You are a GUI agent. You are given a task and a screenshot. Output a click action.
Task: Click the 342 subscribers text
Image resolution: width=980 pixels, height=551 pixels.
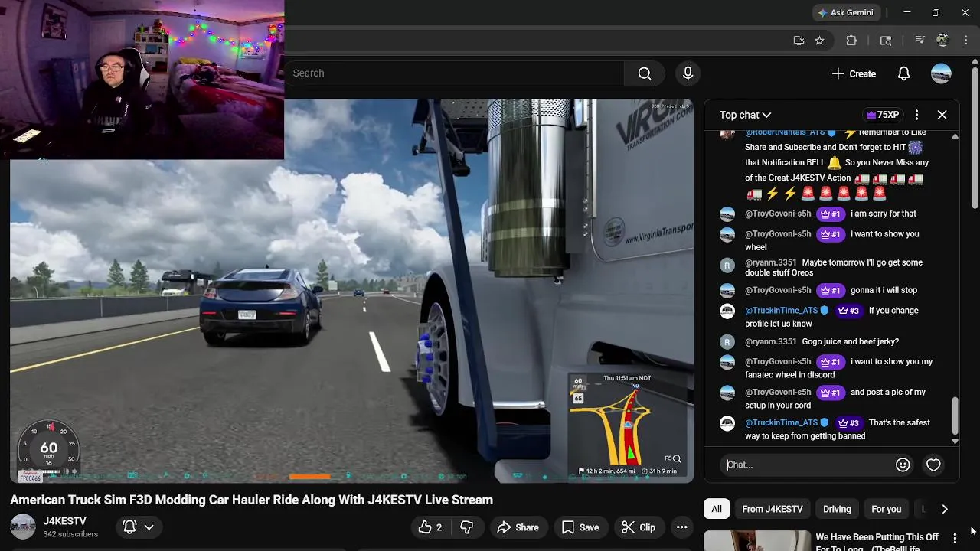70,534
